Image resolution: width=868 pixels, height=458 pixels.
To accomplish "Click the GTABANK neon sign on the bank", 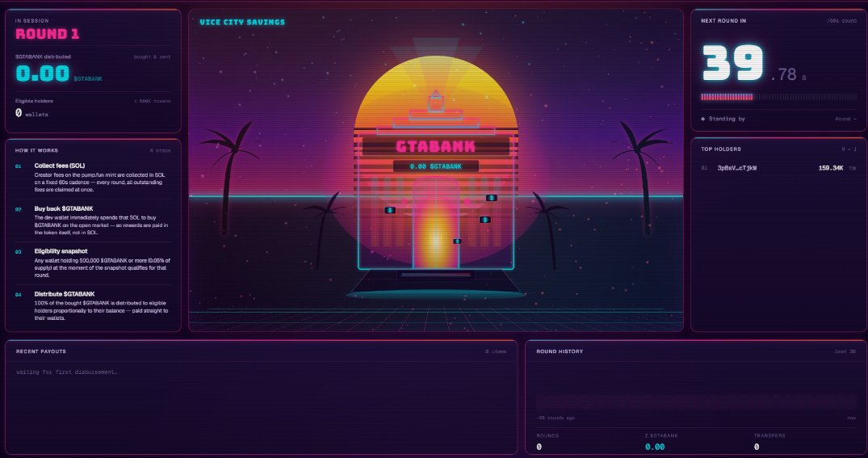I will point(436,147).
